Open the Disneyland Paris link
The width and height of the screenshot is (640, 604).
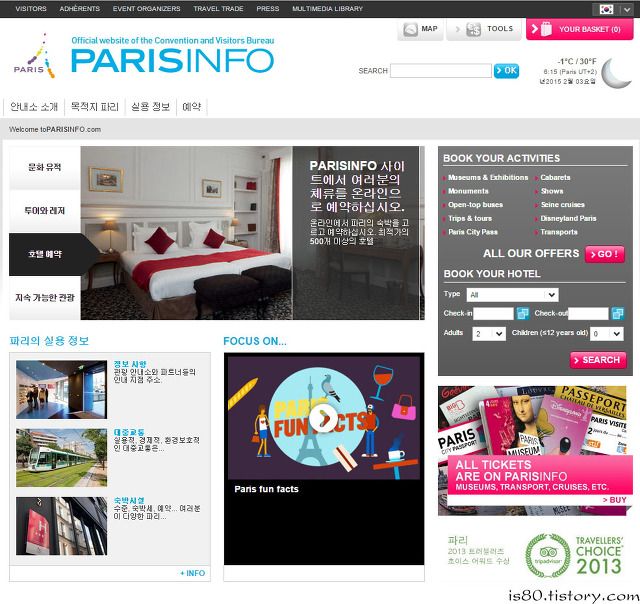[x=568, y=218]
